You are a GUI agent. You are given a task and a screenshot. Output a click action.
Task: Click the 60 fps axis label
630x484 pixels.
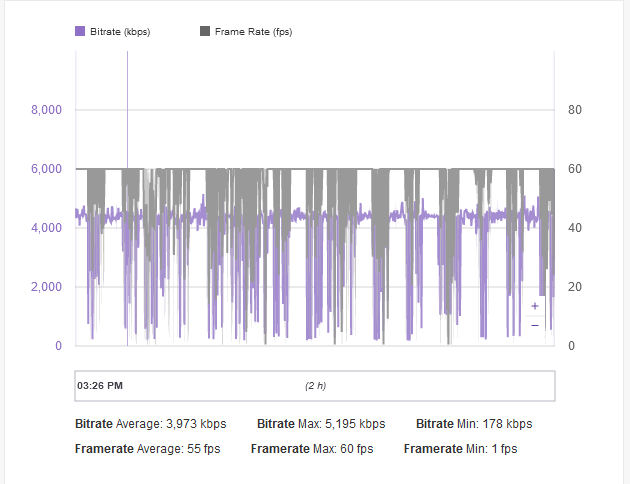point(575,169)
